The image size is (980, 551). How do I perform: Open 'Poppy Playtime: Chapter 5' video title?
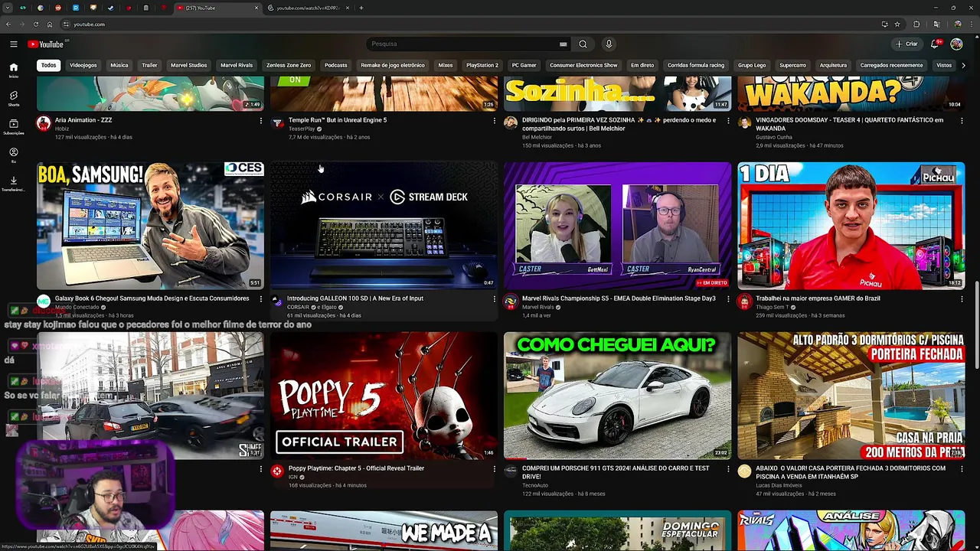point(356,468)
